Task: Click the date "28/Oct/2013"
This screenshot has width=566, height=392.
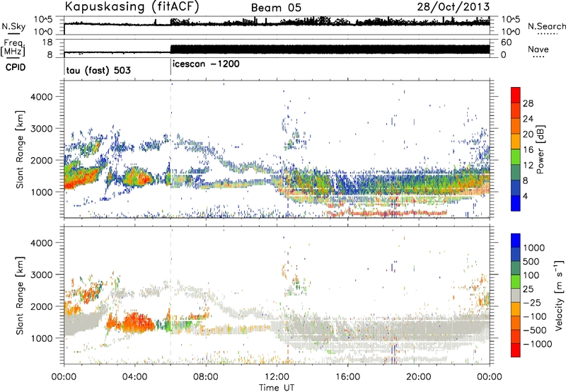Action: coord(454,6)
